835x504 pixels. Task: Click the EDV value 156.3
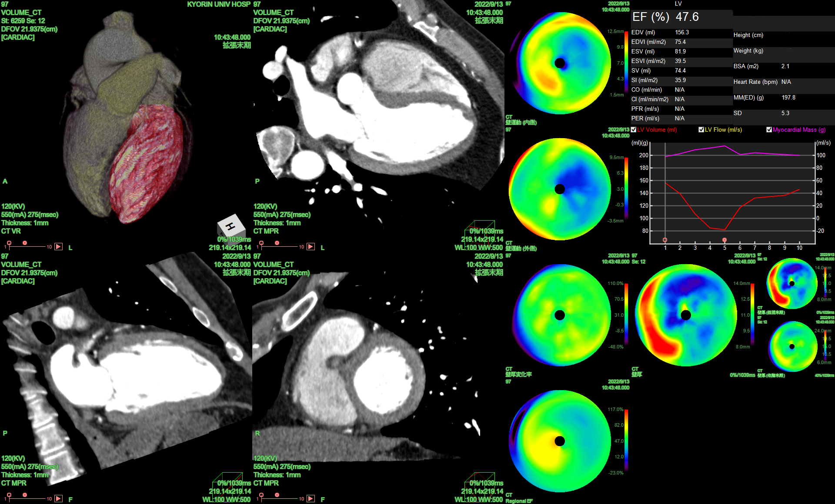(x=682, y=33)
